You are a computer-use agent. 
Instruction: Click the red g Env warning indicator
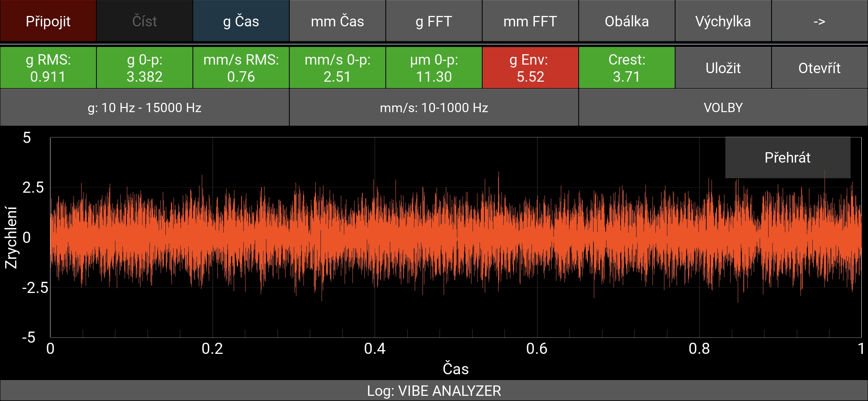530,68
